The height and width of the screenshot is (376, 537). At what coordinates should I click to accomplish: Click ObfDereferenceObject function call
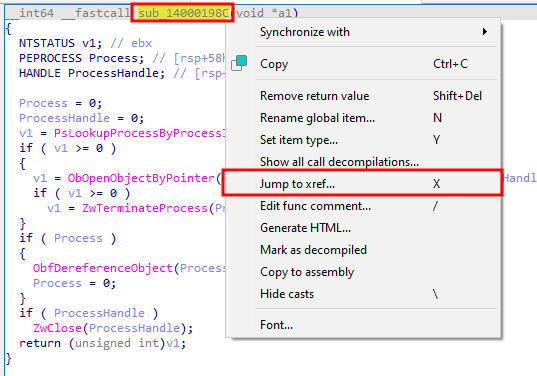click(x=102, y=268)
